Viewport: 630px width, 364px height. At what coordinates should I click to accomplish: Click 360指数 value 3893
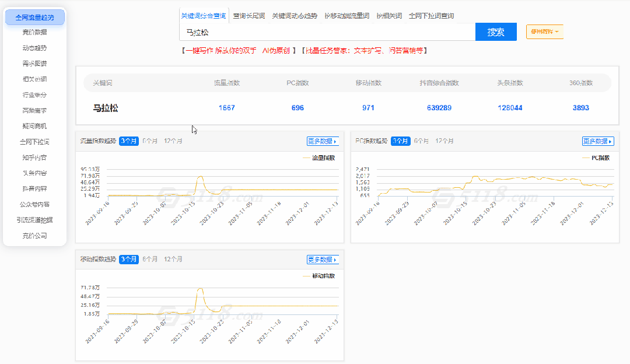tap(580, 108)
